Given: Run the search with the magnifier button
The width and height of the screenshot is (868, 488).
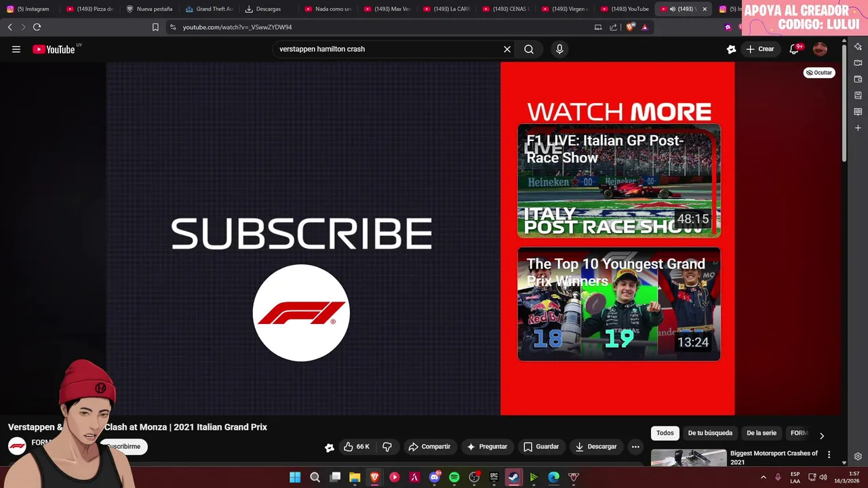Looking at the screenshot, I should [529, 49].
